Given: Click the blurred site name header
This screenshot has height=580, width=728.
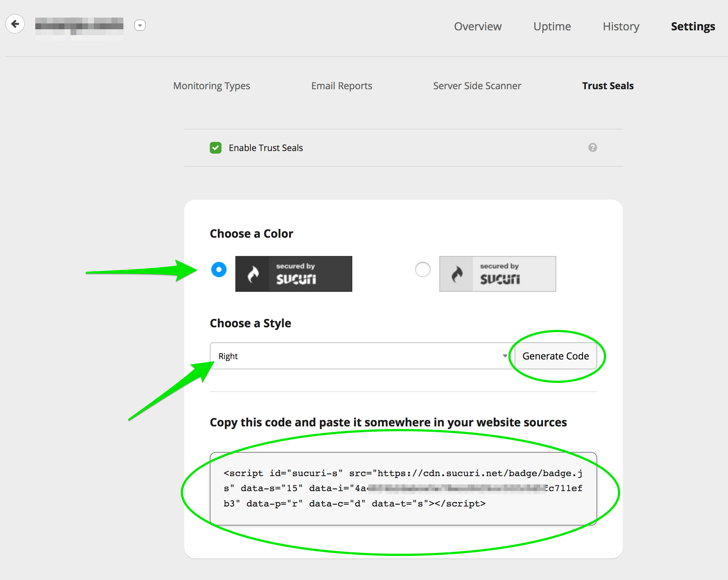Looking at the screenshot, I should click(x=79, y=26).
